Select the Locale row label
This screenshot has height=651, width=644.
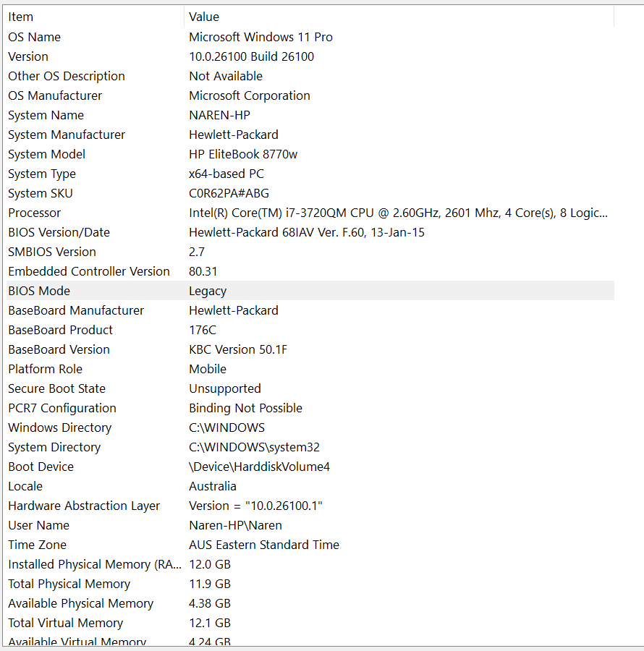[25, 486]
